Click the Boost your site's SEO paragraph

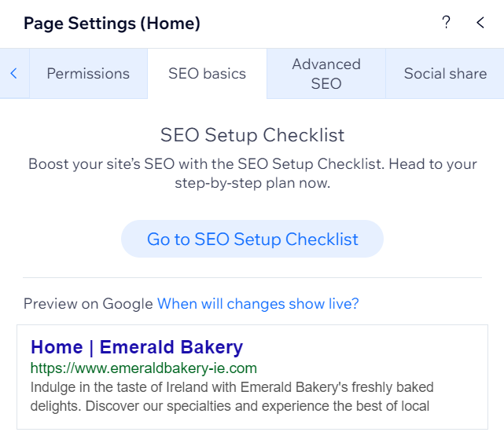pos(252,174)
